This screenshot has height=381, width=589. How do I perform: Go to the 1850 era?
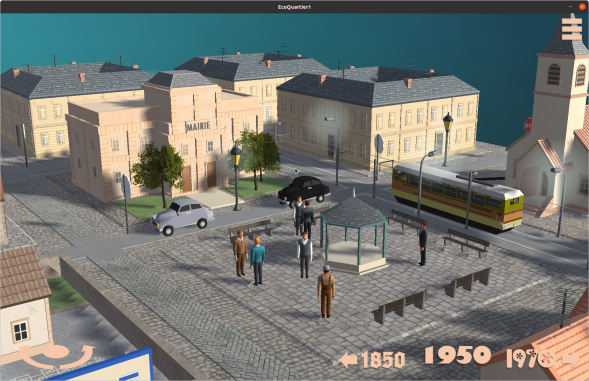click(383, 360)
